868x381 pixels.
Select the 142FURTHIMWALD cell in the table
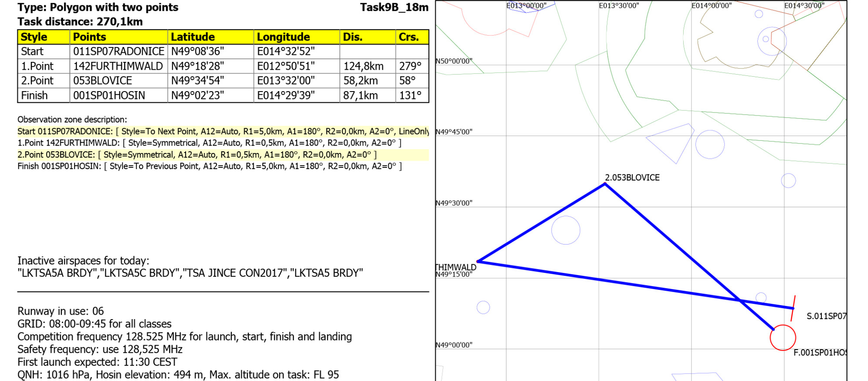(x=118, y=66)
